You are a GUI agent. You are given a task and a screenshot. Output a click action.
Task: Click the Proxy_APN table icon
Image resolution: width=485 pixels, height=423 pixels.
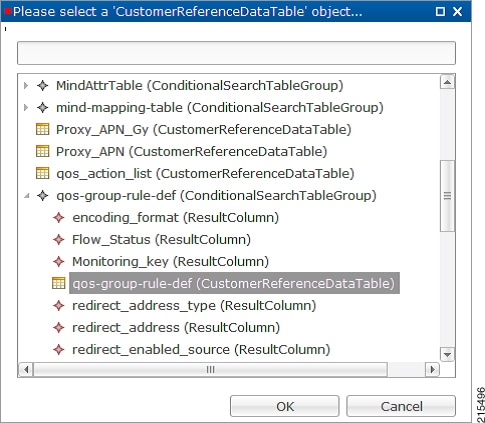pyautogui.click(x=42, y=151)
